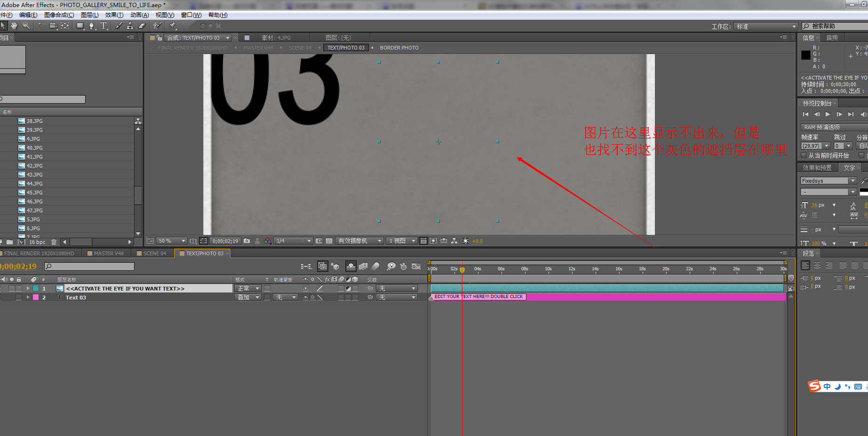The height and width of the screenshot is (436, 868).
Task: Enable 从当前时间开始 checkbox
Action: point(804,155)
